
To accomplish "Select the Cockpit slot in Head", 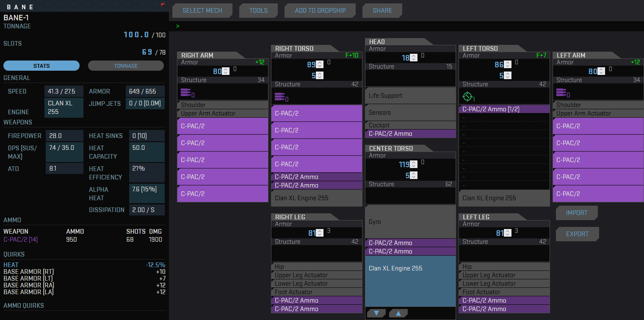I will click(x=410, y=125).
